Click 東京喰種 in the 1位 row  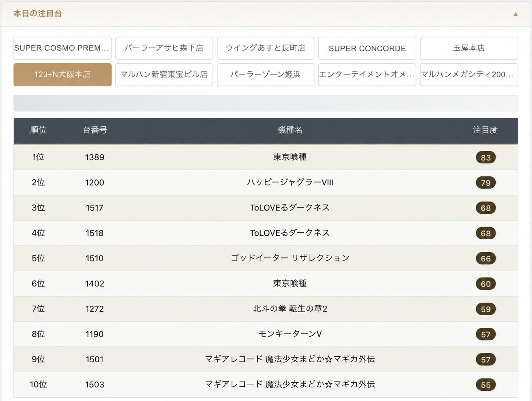(x=290, y=157)
